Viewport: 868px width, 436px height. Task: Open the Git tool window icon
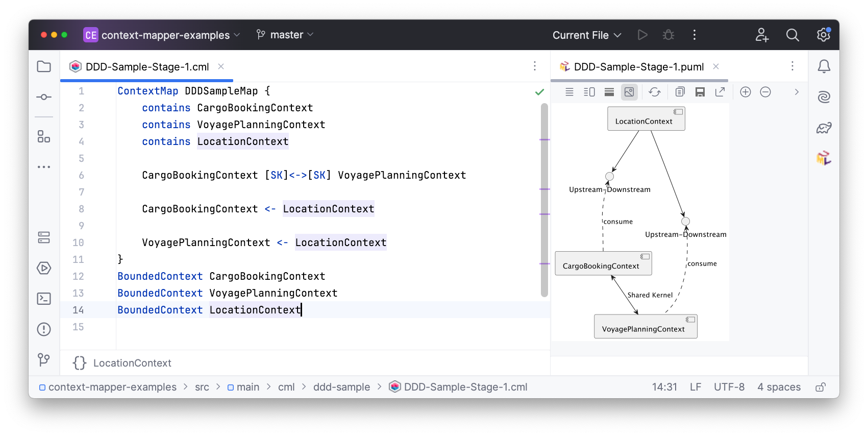tap(44, 360)
